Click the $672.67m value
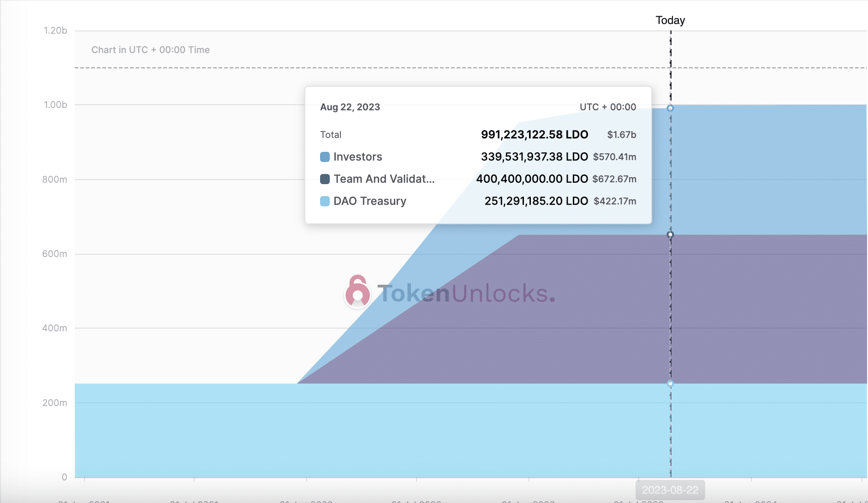Image resolution: width=868 pixels, height=503 pixels. pyautogui.click(x=614, y=179)
